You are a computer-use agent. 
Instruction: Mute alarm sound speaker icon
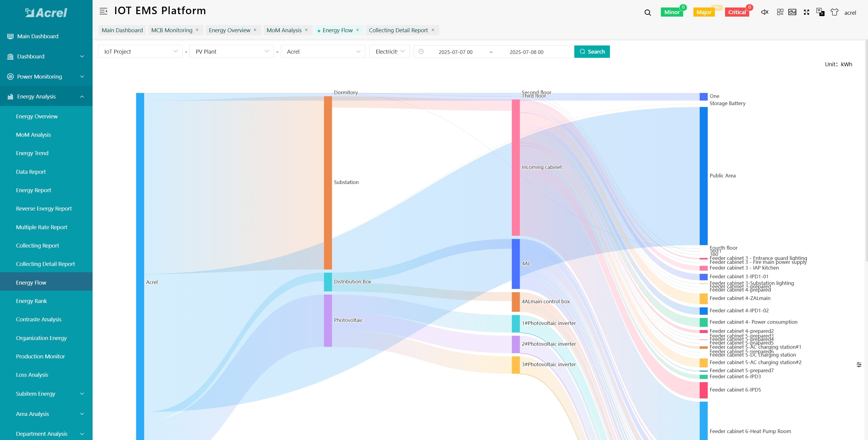pos(765,12)
